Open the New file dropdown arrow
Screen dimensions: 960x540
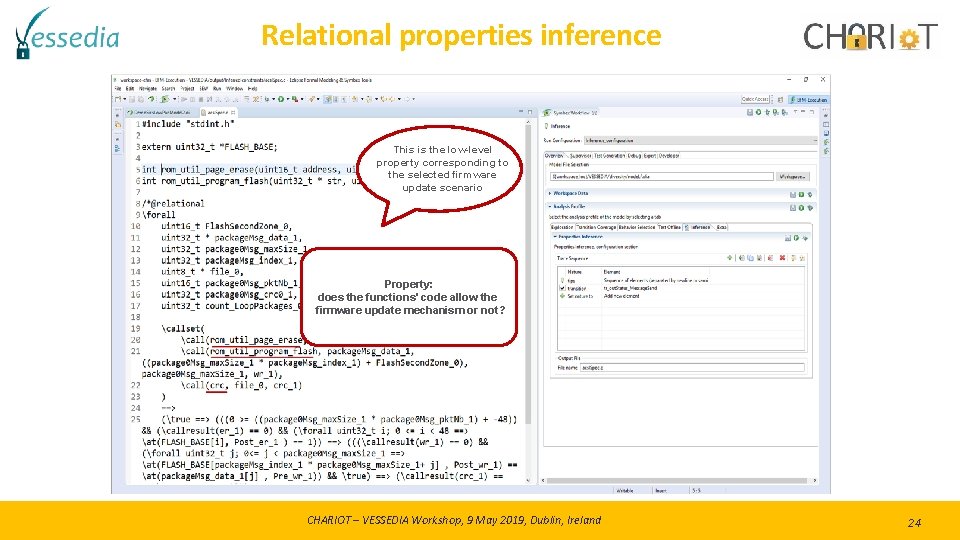(x=125, y=99)
